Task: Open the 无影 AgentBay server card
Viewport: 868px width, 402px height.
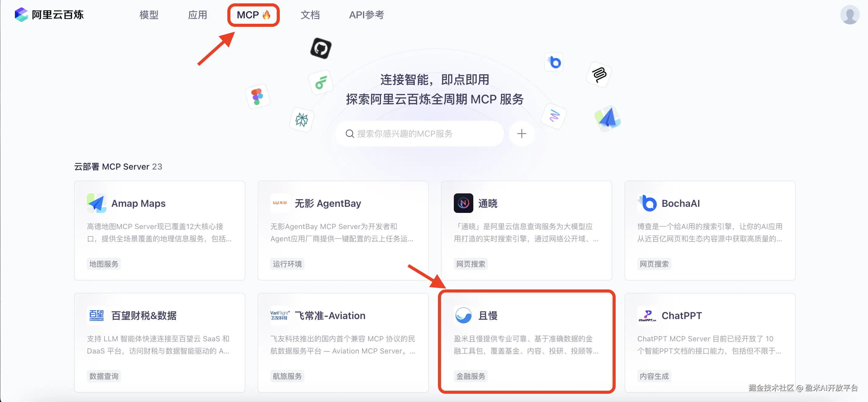Action: pyautogui.click(x=343, y=230)
